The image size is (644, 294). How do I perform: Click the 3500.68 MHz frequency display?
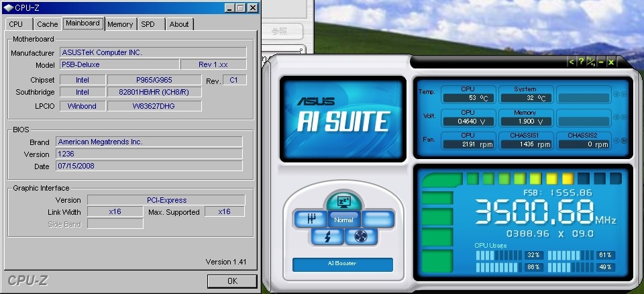click(545, 211)
